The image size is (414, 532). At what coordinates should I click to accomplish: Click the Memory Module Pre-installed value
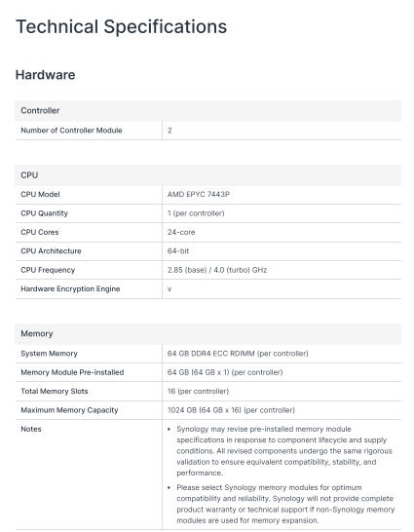point(225,372)
